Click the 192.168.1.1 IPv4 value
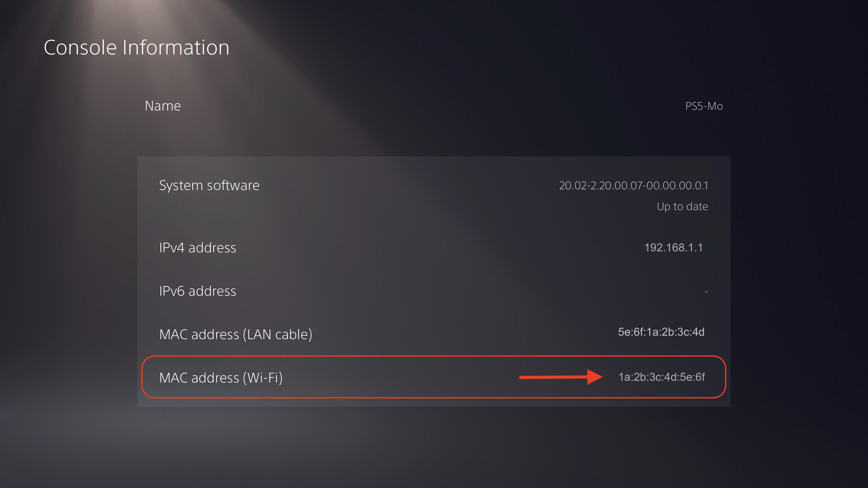The height and width of the screenshot is (488, 868). tap(673, 248)
